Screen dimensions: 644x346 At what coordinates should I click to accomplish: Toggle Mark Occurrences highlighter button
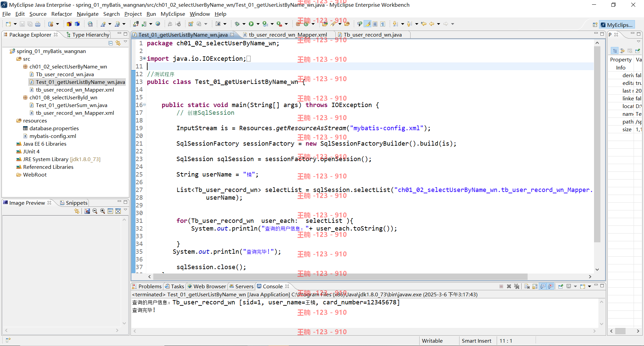coord(368,24)
